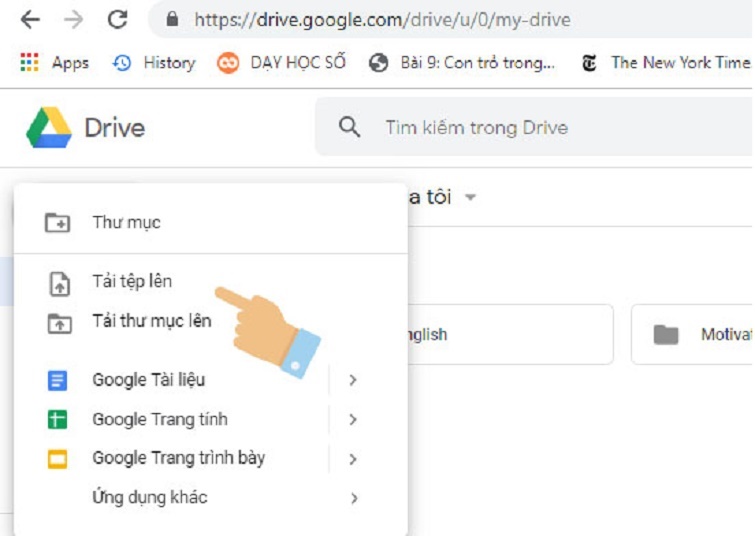The width and height of the screenshot is (755, 536).
Task: Click the new folder icon beside Thư mục
Action: 57,222
